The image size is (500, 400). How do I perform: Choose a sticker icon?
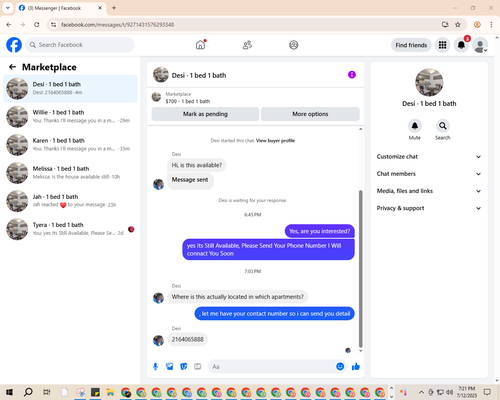pos(184,367)
